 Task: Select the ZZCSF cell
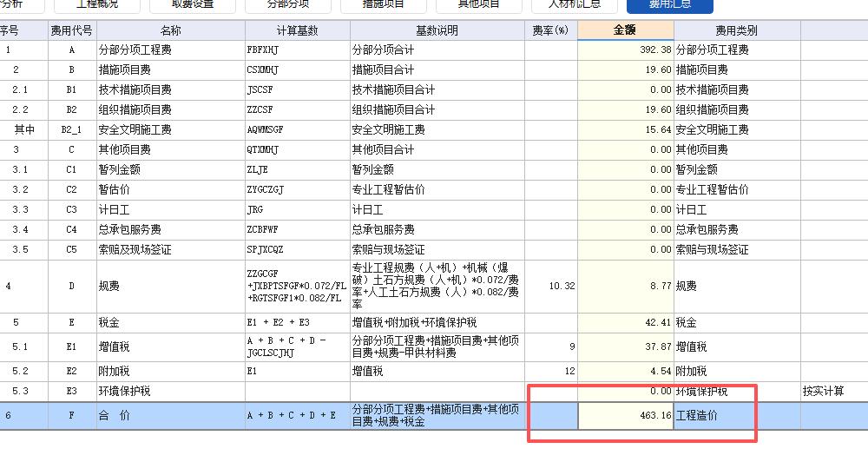[297, 109]
